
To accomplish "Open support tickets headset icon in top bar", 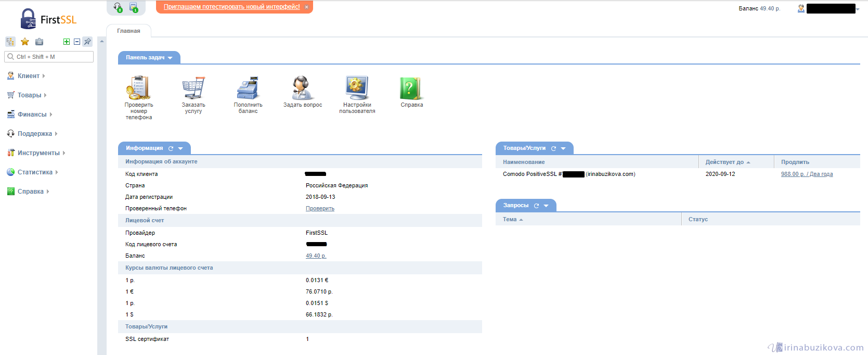I will pos(118,7).
